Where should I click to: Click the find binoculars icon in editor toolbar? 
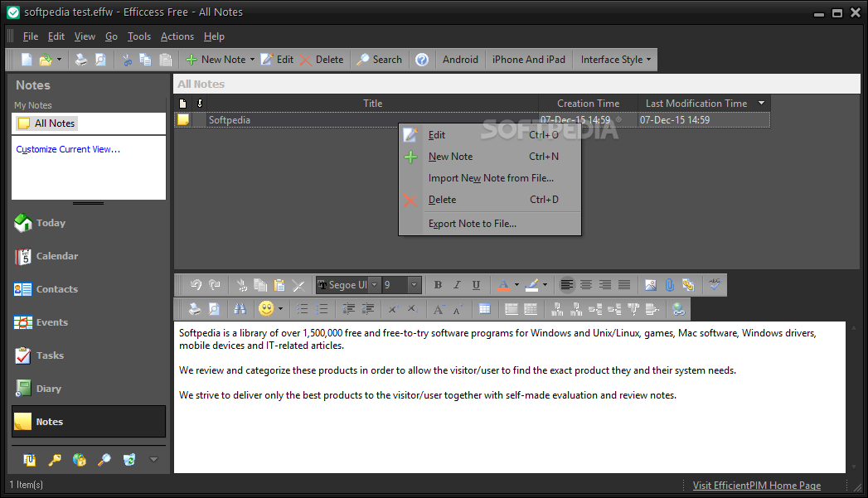pyautogui.click(x=240, y=309)
